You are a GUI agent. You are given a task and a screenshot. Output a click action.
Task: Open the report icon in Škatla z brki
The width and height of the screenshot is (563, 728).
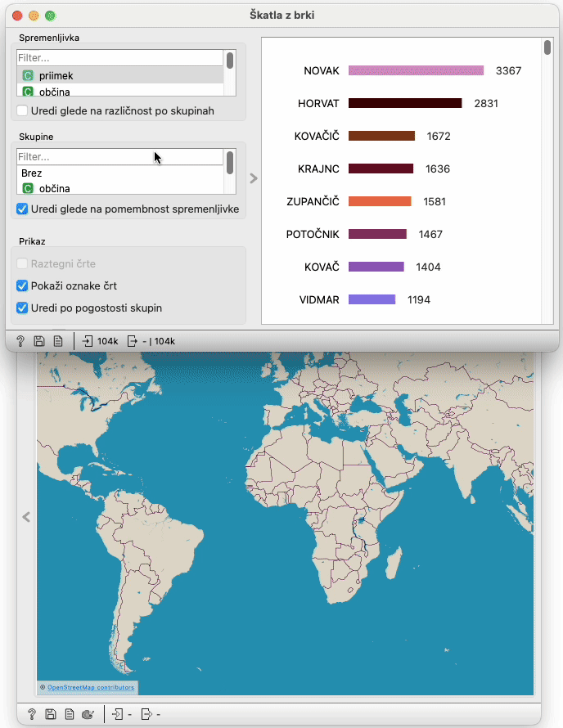click(x=57, y=341)
